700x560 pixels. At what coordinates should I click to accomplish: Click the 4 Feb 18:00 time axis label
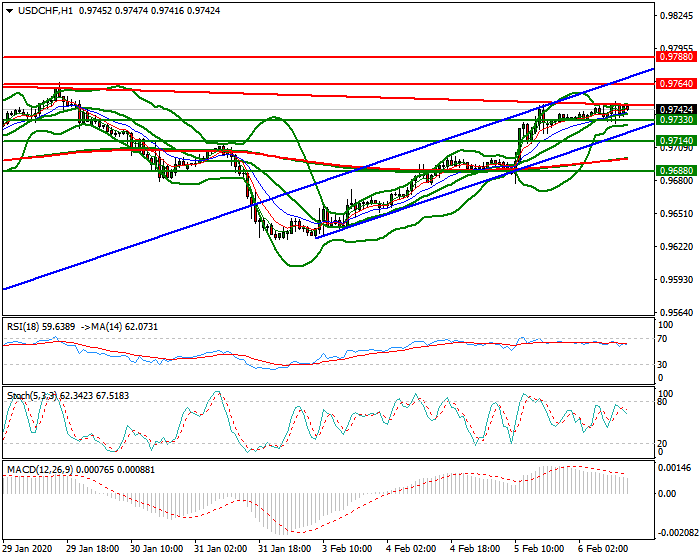click(x=475, y=548)
